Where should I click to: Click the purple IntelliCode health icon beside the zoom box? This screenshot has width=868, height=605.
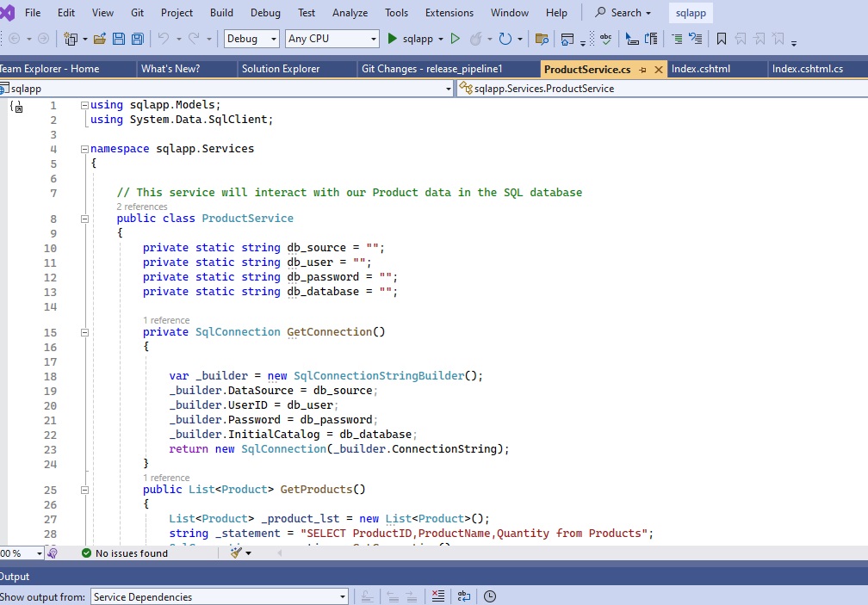point(53,553)
